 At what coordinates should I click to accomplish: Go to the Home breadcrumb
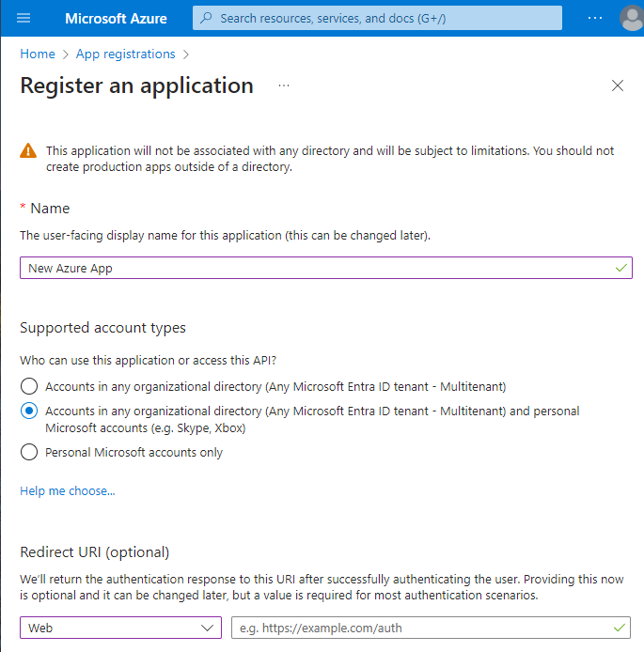38,54
